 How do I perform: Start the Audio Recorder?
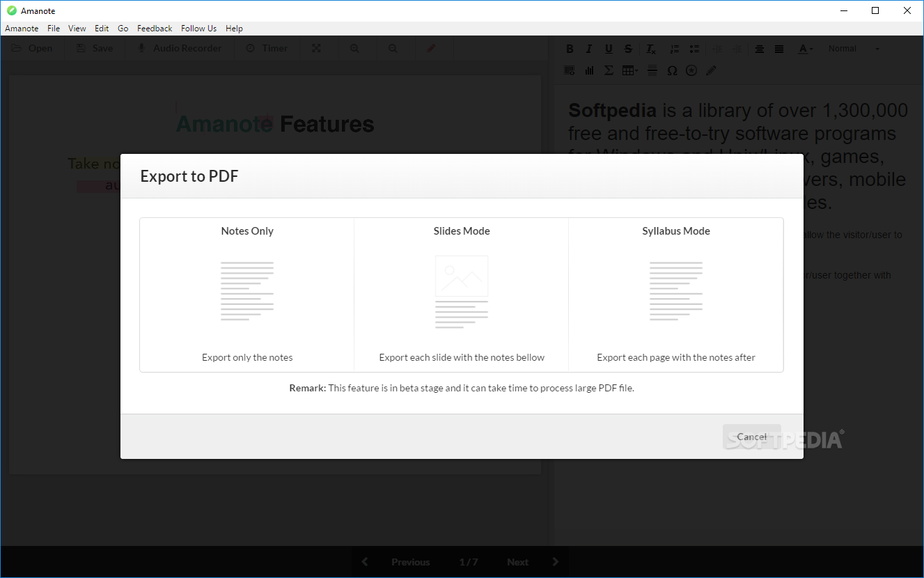pos(180,48)
